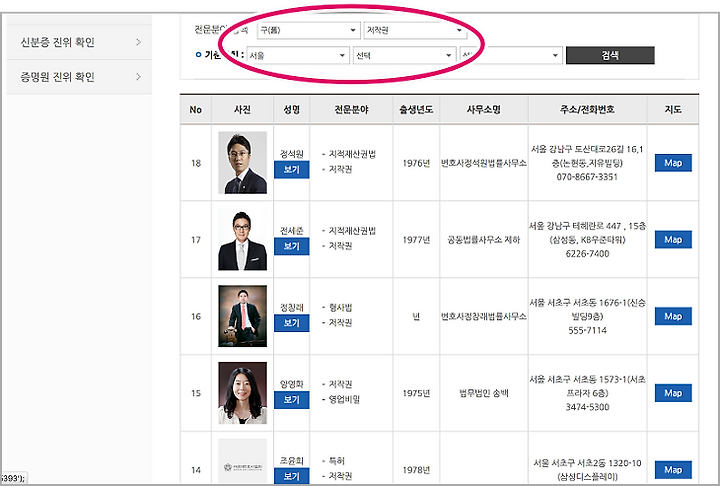
Task: Click the profile photo in row 17
Action: tap(242, 239)
